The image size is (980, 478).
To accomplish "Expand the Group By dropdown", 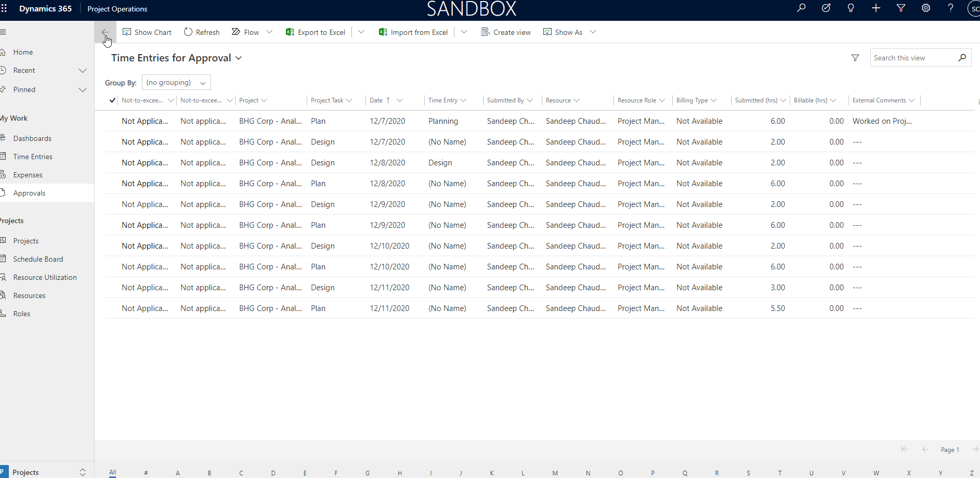I will (176, 83).
